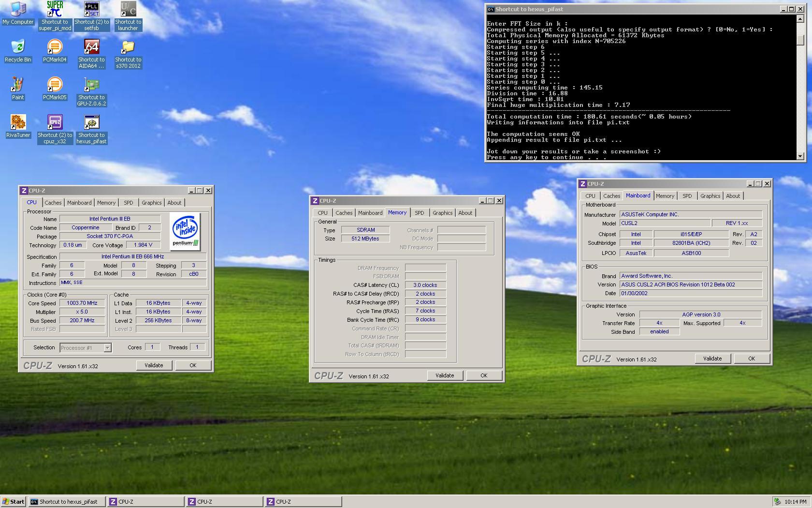Click the console vertical scrollbar thumb
The image size is (812, 508).
tap(800, 40)
